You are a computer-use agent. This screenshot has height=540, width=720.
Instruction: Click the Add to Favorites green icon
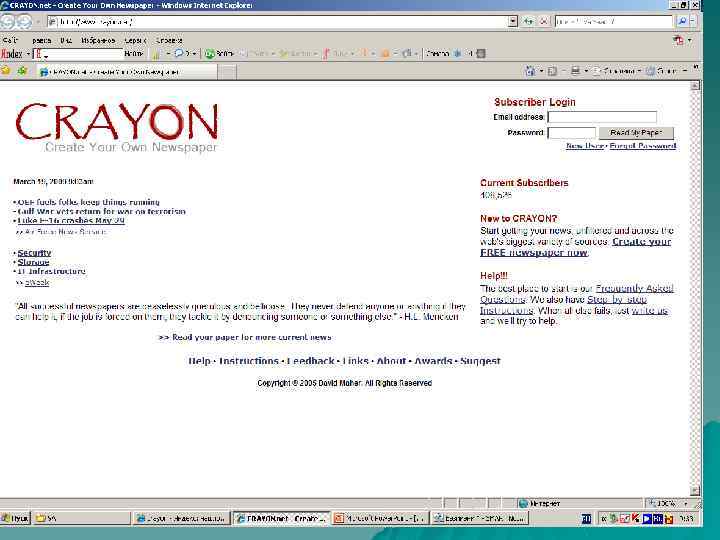coord(22,71)
